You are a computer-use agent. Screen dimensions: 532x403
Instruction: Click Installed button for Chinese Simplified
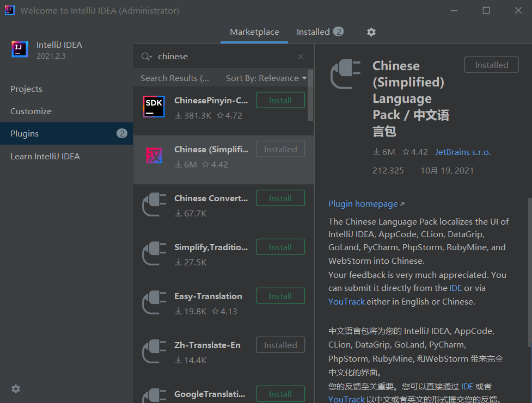280,149
